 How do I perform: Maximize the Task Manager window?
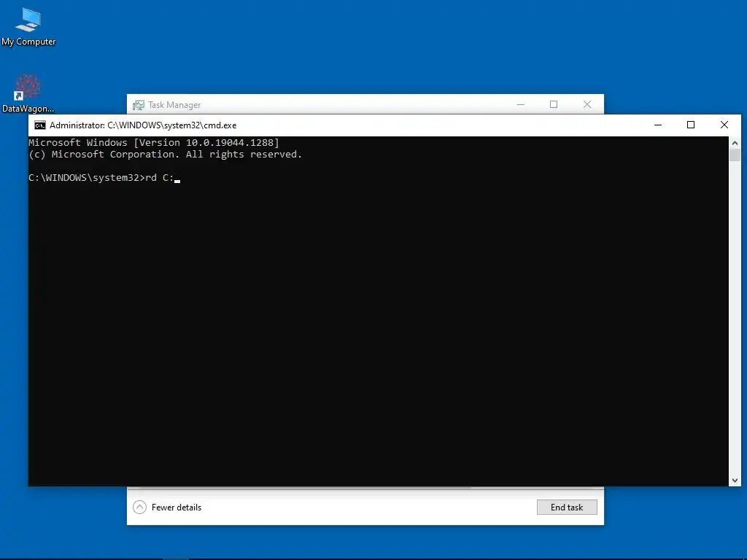coord(554,104)
